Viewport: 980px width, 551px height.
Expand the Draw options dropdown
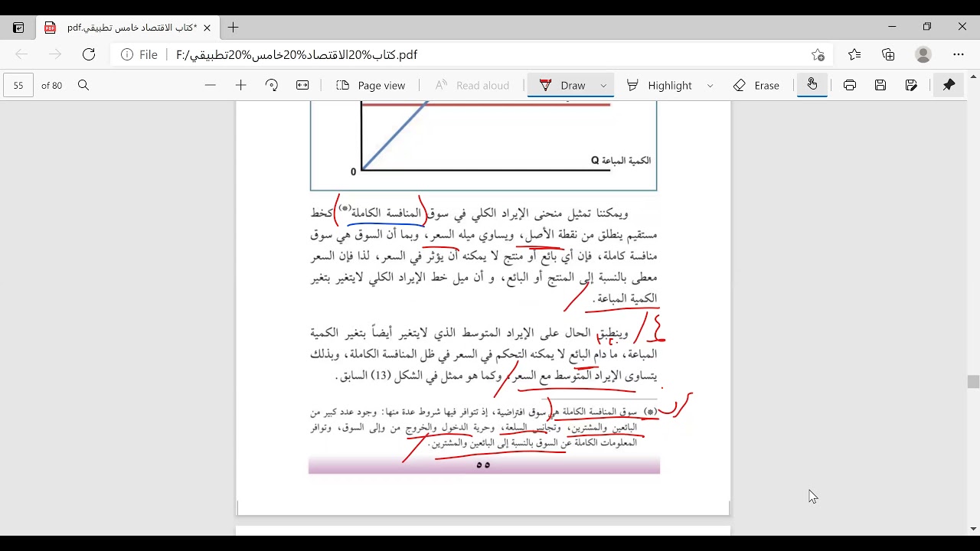[x=603, y=85]
